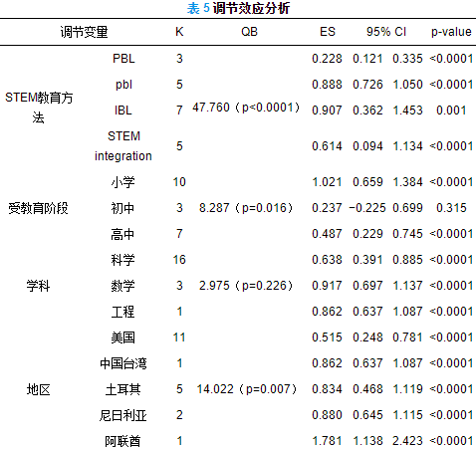The width and height of the screenshot is (476, 449).
Task: Select ES value 0.917 for 数学
Action: tap(327, 286)
